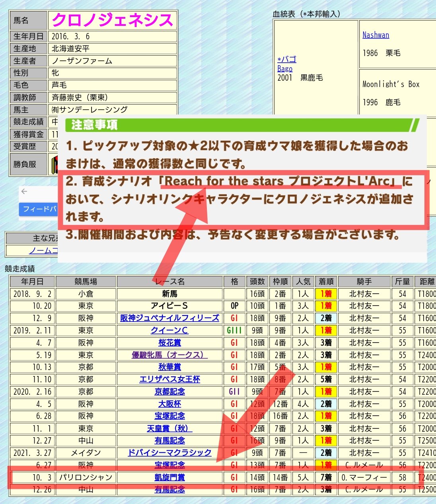
Task: Click the coat color value 芦毛
Action: click(59, 85)
